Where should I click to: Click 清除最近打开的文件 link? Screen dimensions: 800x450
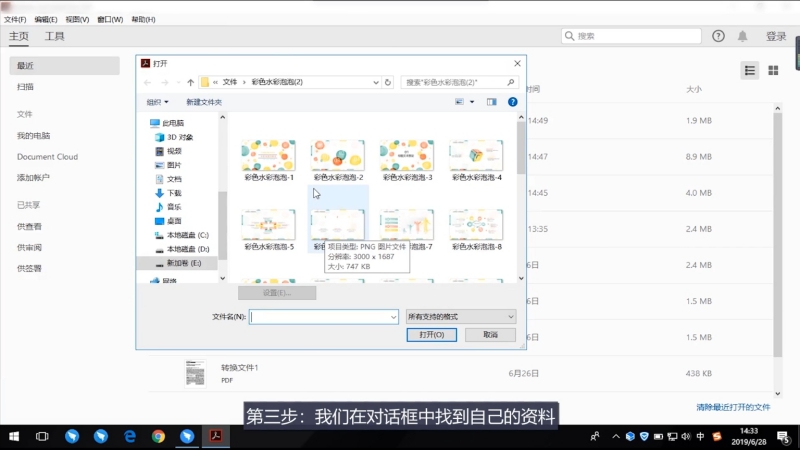733,407
